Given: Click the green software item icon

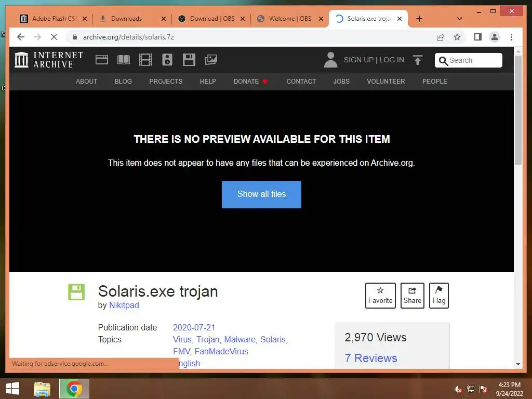Looking at the screenshot, I should tap(76, 292).
